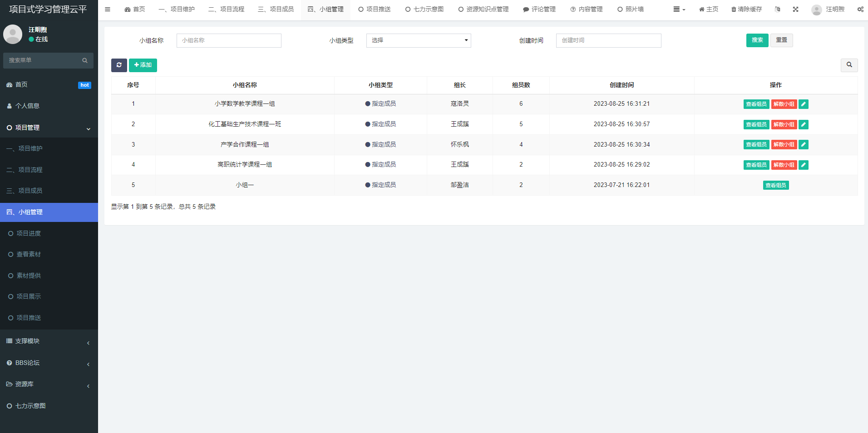Click 解散小组 for 产学合作课程一组
The image size is (868, 433).
pos(784,145)
